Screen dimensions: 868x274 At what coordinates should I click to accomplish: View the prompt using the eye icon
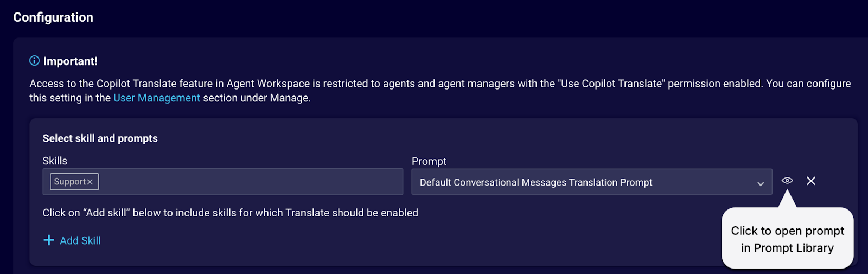[x=787, y=181]
